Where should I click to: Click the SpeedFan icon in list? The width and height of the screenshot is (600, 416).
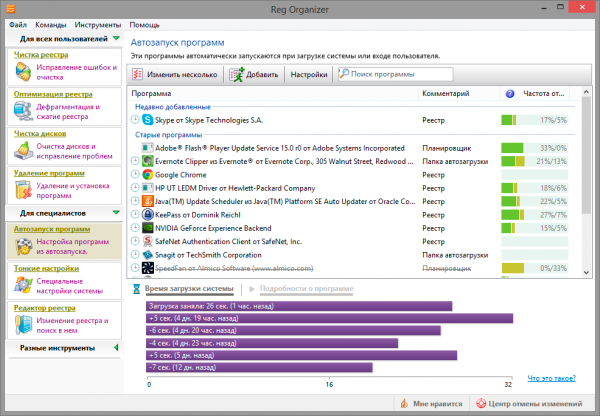coord(148,268)
